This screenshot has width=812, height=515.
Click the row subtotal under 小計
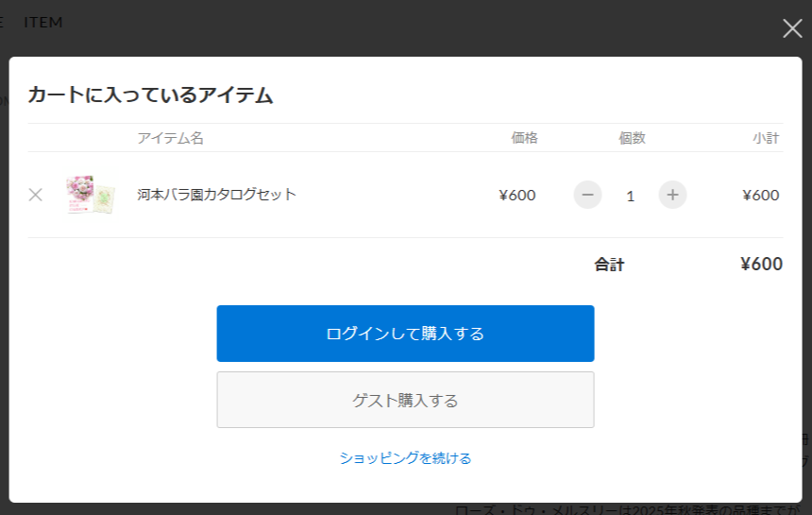coord(761,196)
